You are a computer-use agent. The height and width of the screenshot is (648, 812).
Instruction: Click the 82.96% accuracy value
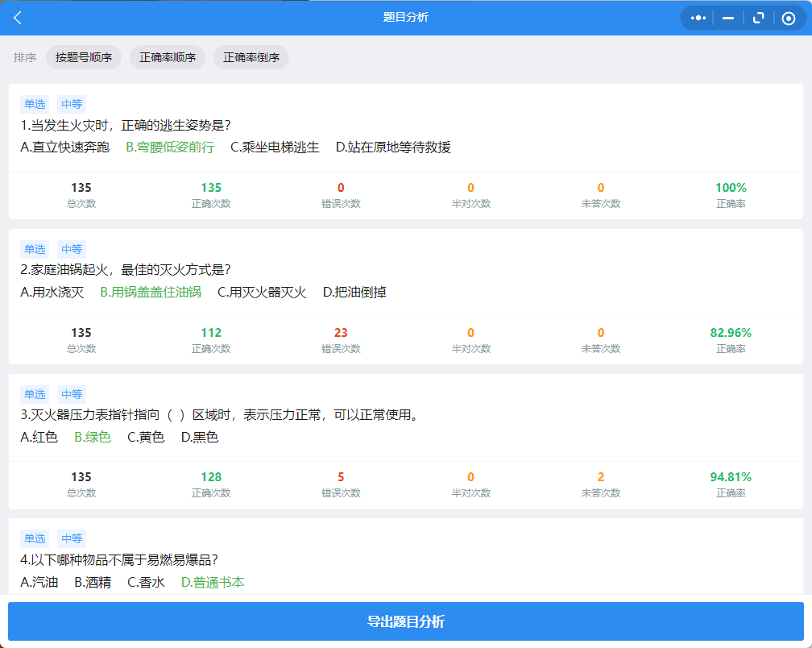click(x=731, y=333)
